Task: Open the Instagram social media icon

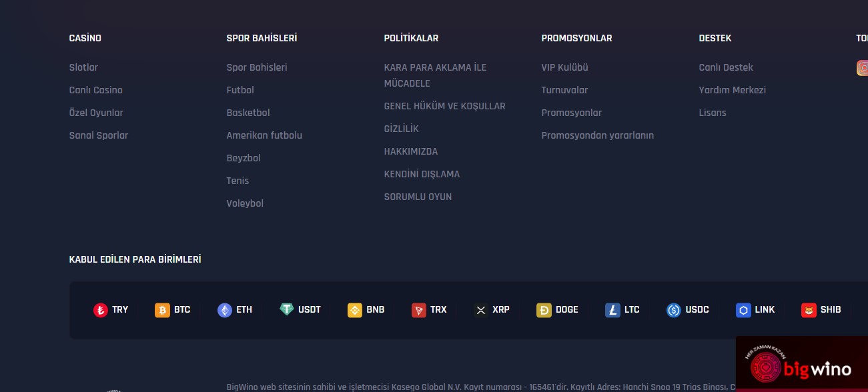Action: coord(863,68)
